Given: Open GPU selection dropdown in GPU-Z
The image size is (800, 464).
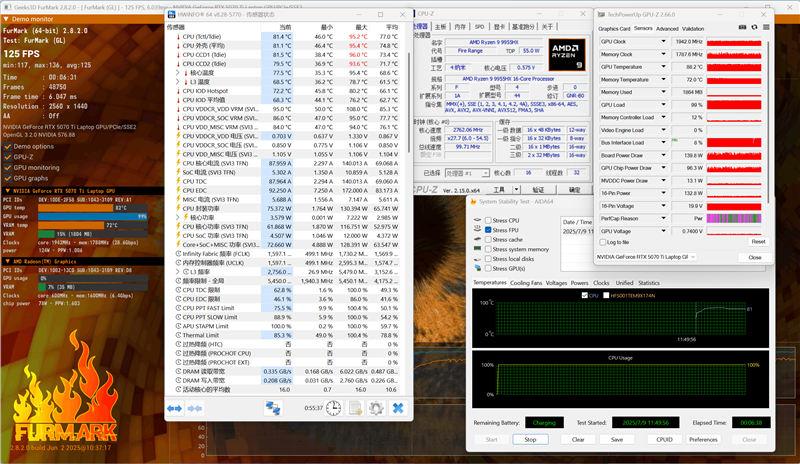Looking at the screenshot, I should 646,257.
